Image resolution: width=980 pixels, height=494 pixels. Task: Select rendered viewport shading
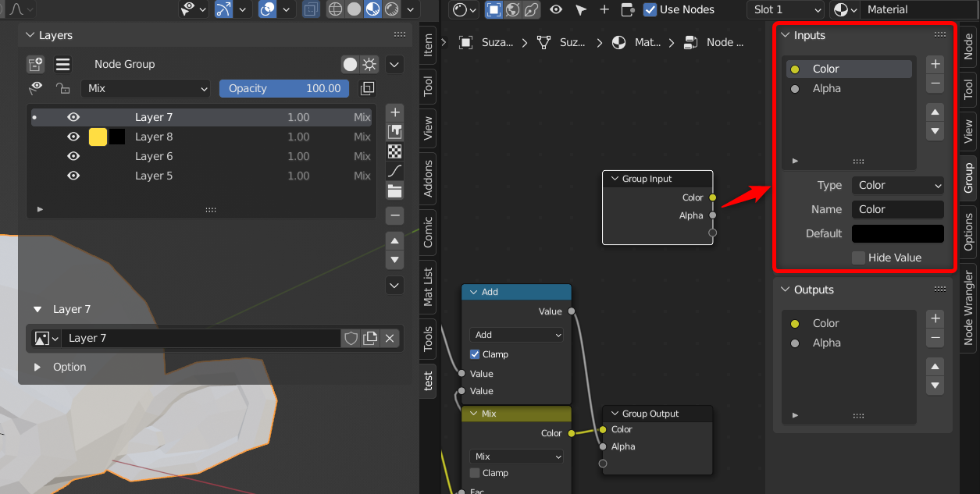tap(391, 9)
